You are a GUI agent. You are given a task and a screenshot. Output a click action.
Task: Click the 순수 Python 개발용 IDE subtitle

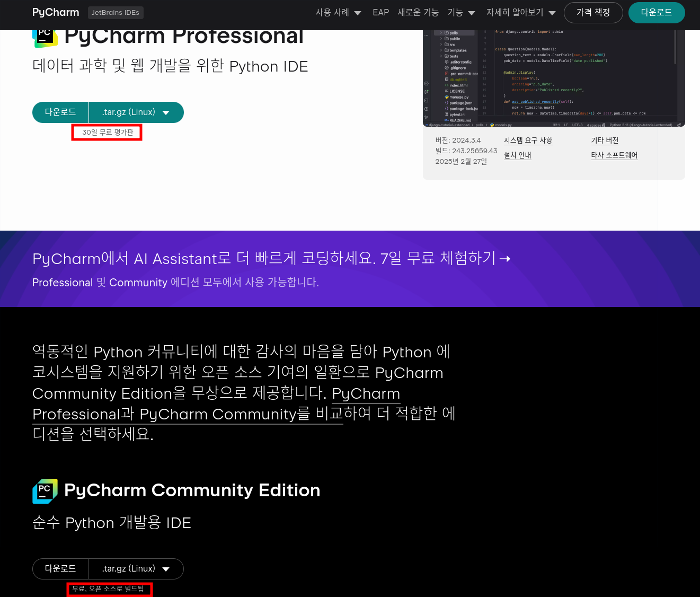(112, 523)
